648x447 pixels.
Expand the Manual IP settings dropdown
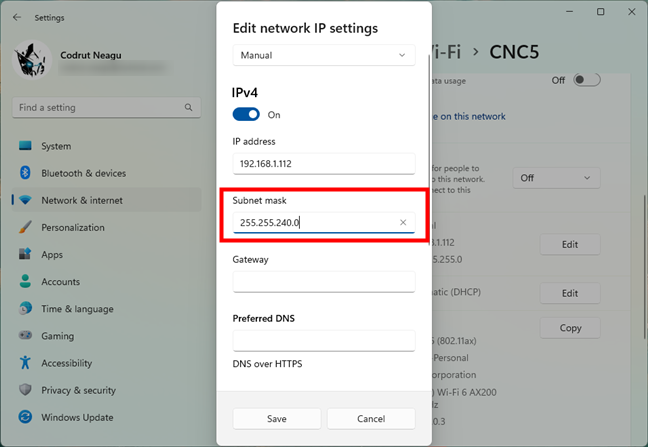click(x=323, y=55)
